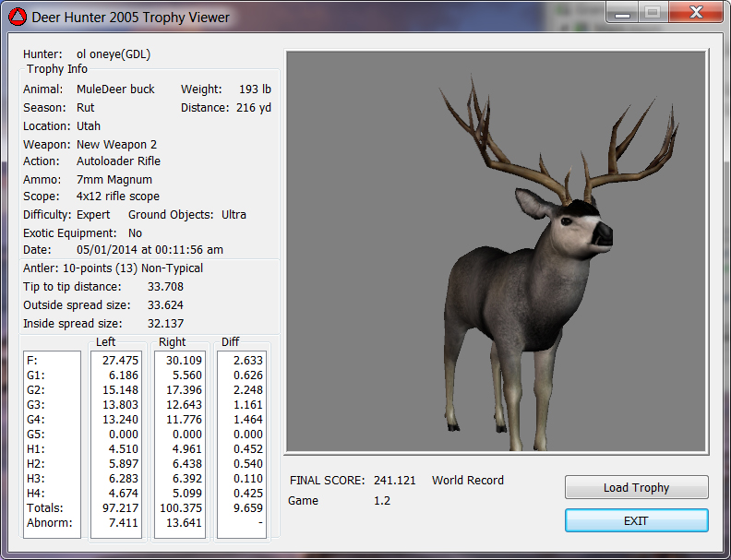The height and width of the screenshot is (560, 731).
Task: Close the Trophy Viewer window
Action: point(697,12)
